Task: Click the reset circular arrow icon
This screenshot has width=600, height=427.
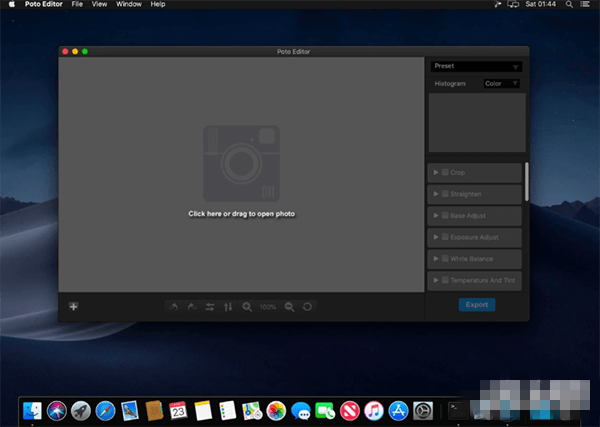Action: click(x=308, y=306)
